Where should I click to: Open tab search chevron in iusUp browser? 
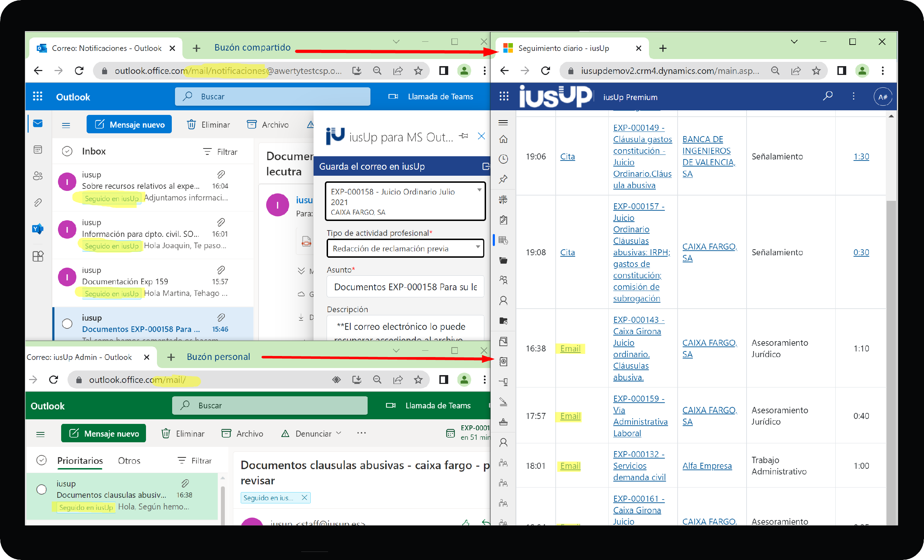[794, 42]
